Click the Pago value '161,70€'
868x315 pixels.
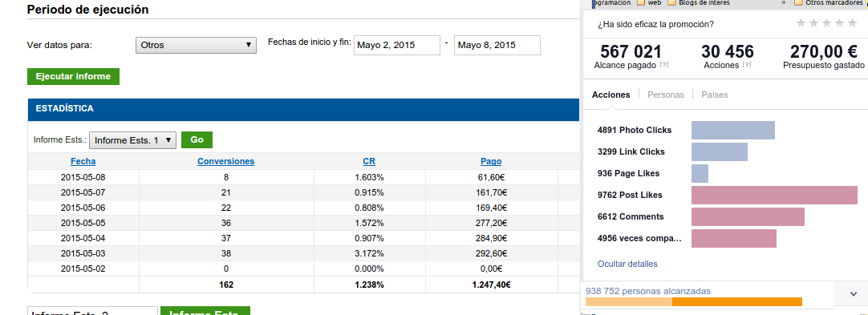[491, 192]
